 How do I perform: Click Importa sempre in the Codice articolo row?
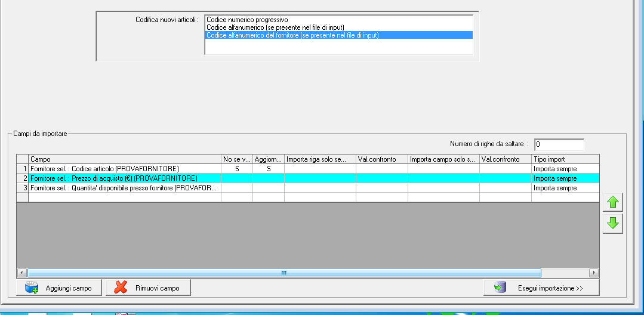pyautogui.click(x=566, y=168)
